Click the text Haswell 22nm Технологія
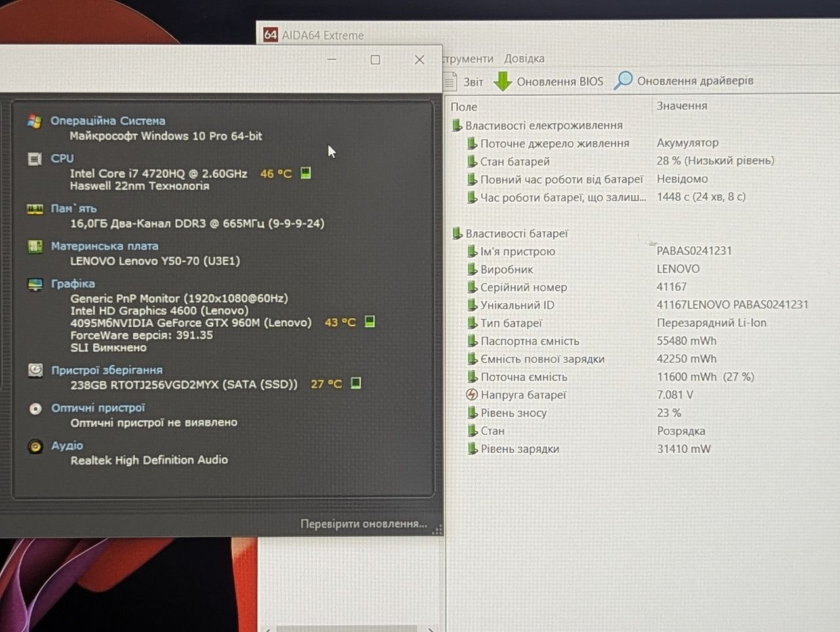The height and width of the screenshot is (632, 840). click(140, 186)
